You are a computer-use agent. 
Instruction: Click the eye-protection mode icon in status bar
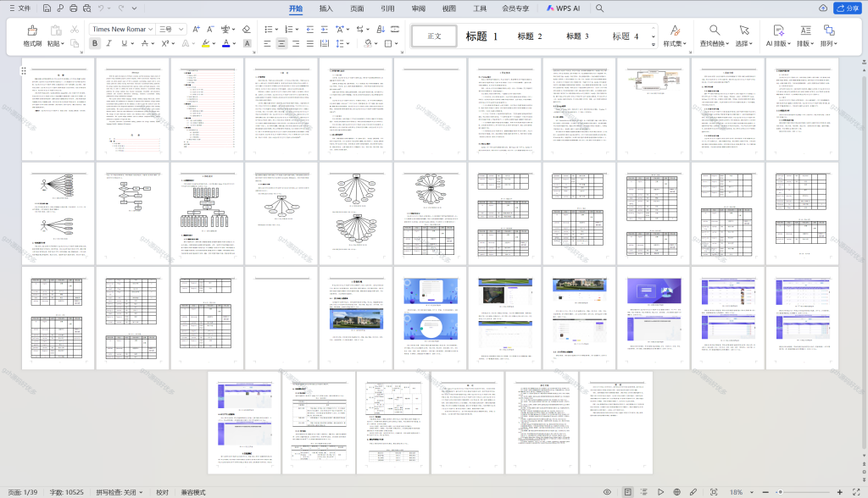[607, 492]
